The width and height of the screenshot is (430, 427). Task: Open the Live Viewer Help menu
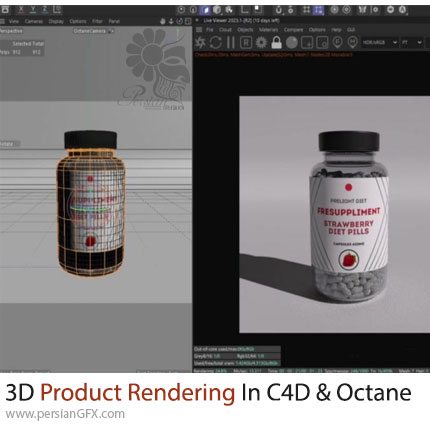pyautogui.click(x=336, y=30)
